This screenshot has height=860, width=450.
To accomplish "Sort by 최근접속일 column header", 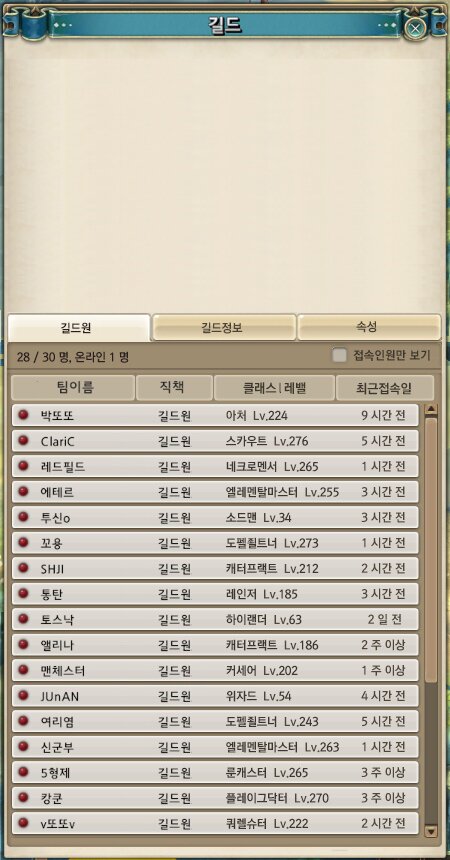I will tap(385, 388).
